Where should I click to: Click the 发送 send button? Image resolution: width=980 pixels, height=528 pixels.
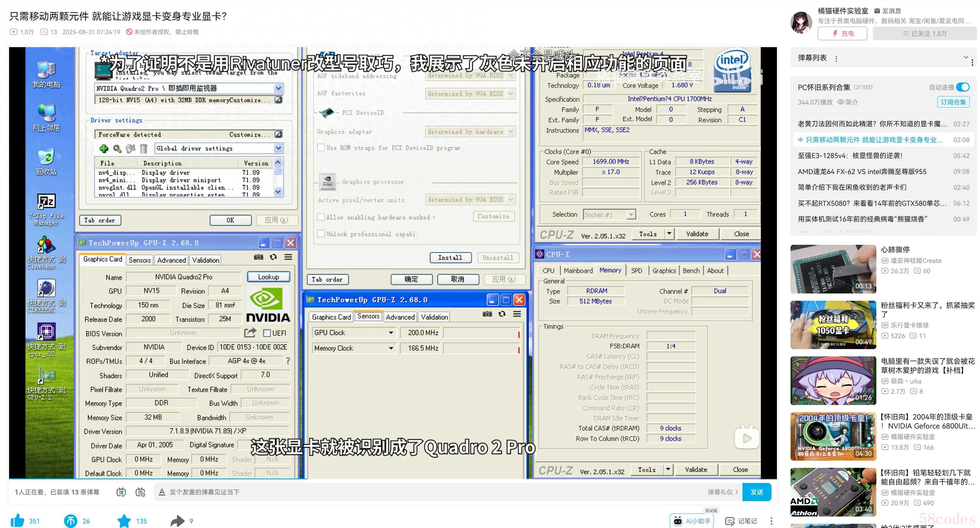pyautogui.click(x=756, y=492)
